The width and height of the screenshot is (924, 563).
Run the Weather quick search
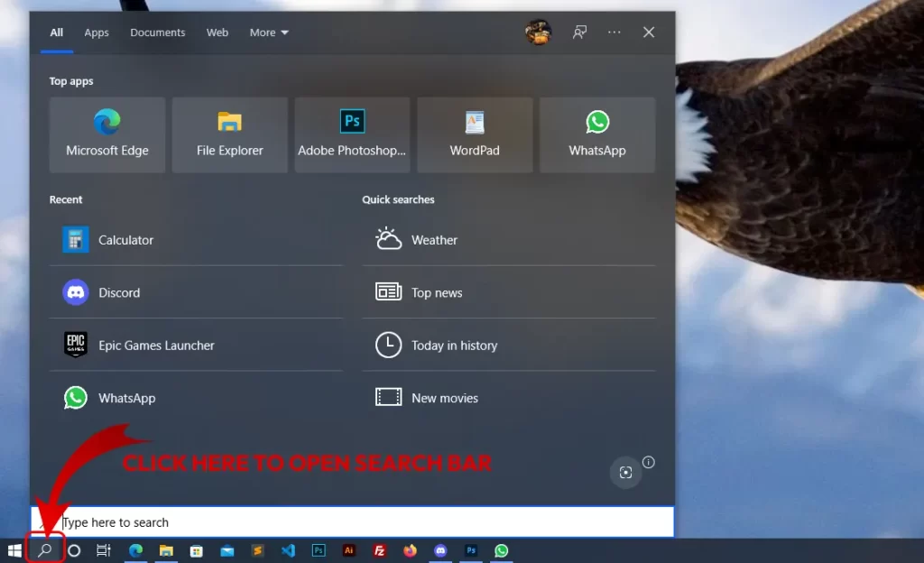[x=509, y=240]
